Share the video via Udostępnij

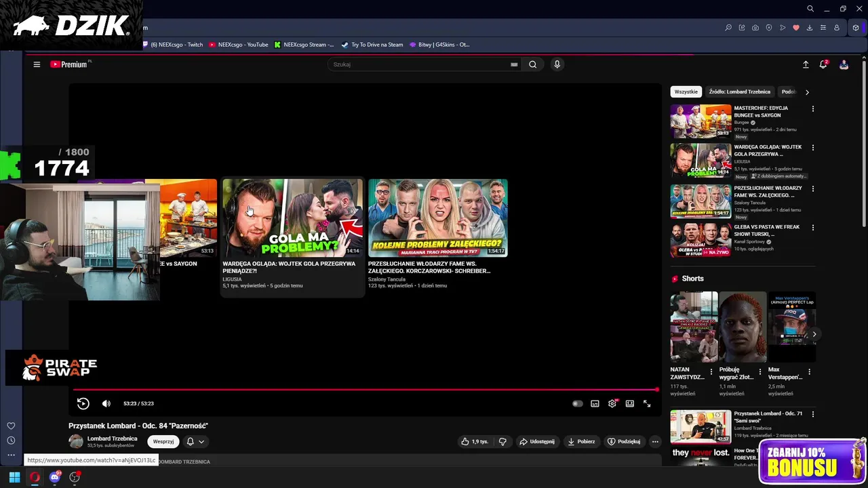pos(537,441)
